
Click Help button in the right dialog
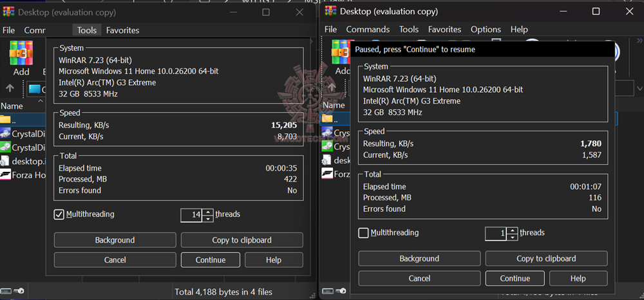578,278
